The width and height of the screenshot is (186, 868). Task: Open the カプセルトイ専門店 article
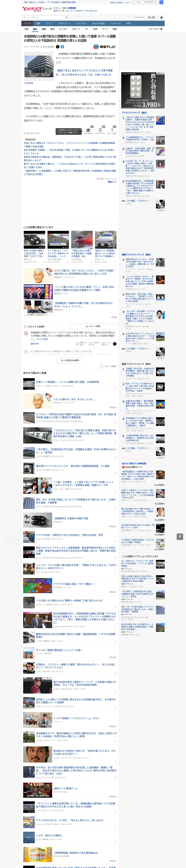(76, 416)
